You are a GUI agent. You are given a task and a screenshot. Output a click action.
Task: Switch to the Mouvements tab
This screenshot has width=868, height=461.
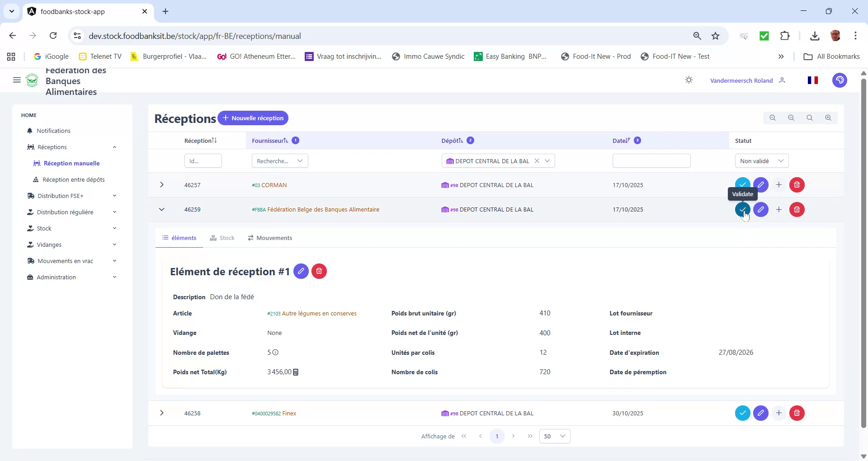(x=269, y=238)
